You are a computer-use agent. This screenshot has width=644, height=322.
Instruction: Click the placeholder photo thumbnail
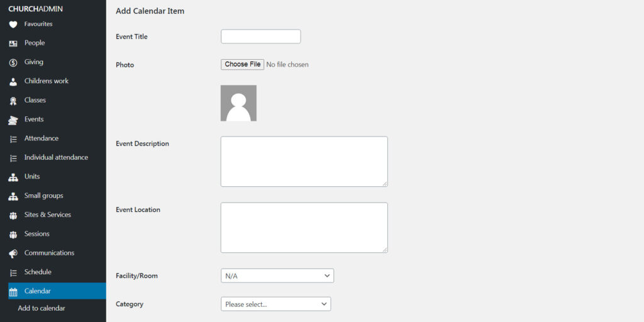coord(238,103)
